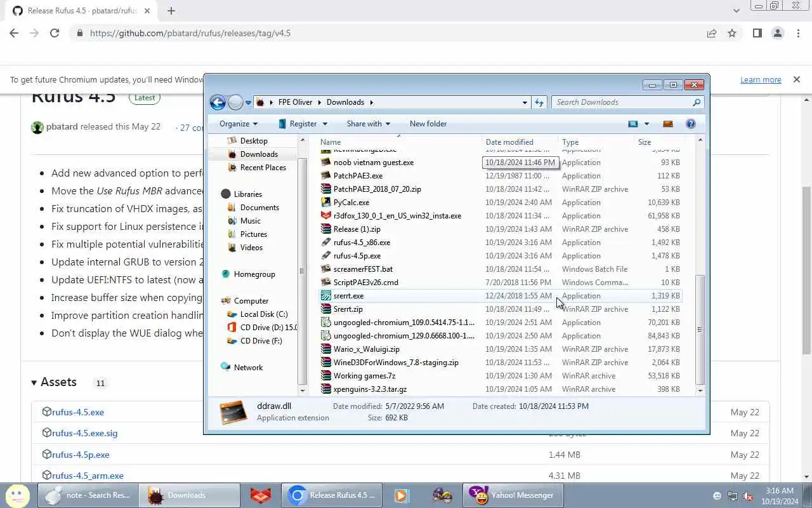812x508 pixels.
Task: Expand the address bar history dropdown arrow
Action: pyautogui.click(x=525, y=102)
